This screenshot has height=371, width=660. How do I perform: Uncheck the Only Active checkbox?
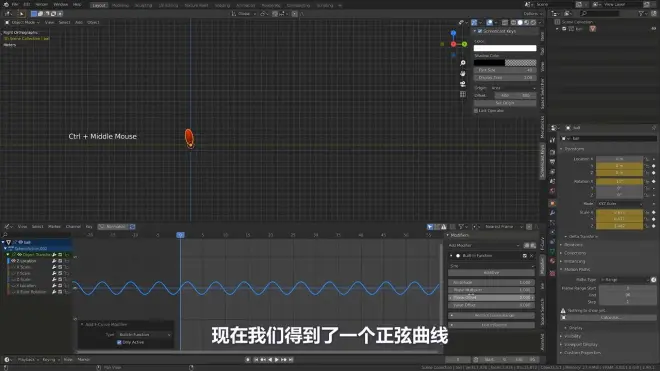click(x=119, y=342)
